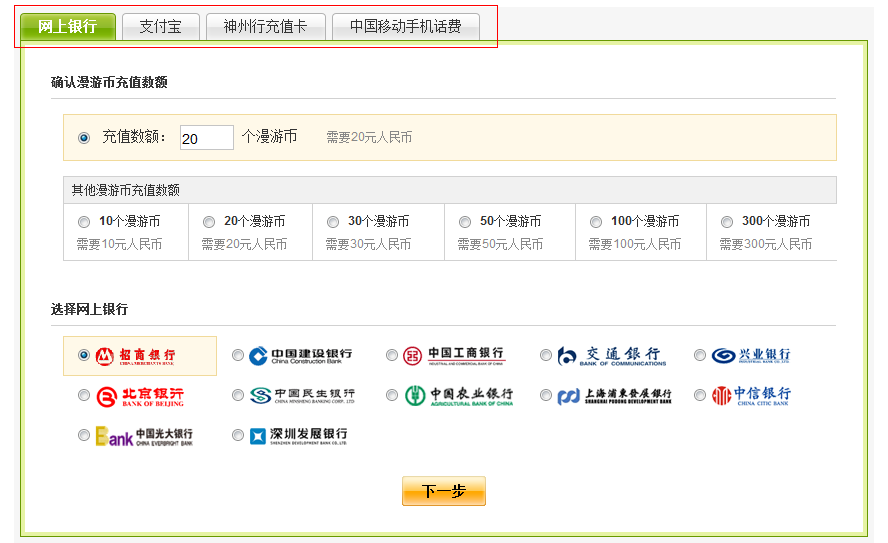Select the 深圳发展银行 radio button

[238, 435]
